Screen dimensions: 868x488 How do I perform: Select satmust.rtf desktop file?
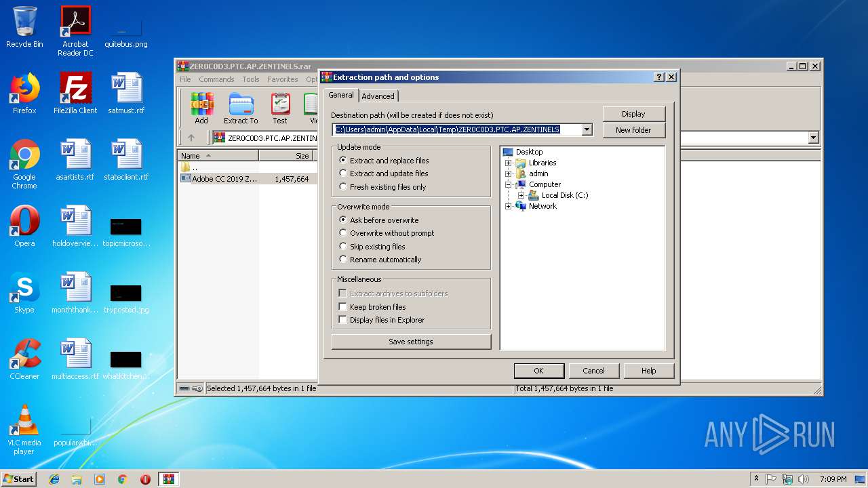click(126, 94)
